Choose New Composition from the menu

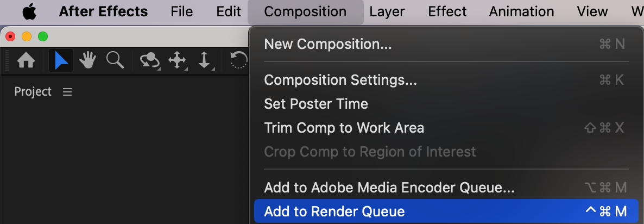click(327, 44)
